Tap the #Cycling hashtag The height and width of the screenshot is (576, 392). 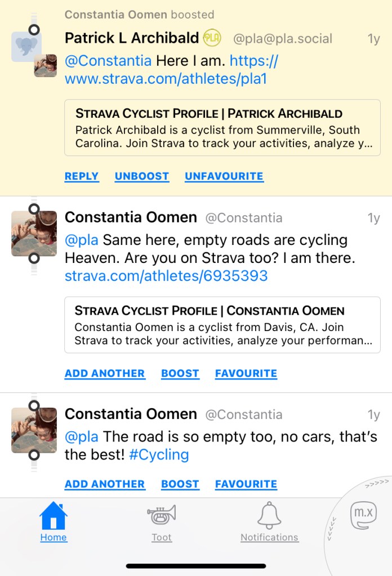pos(159,455)
